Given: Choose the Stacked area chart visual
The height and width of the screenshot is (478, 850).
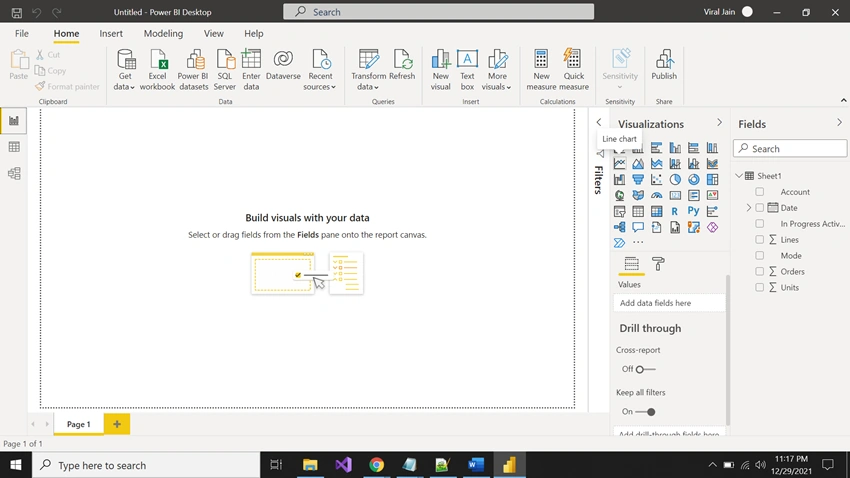Looking at the screenshot, I should (656, 164).
